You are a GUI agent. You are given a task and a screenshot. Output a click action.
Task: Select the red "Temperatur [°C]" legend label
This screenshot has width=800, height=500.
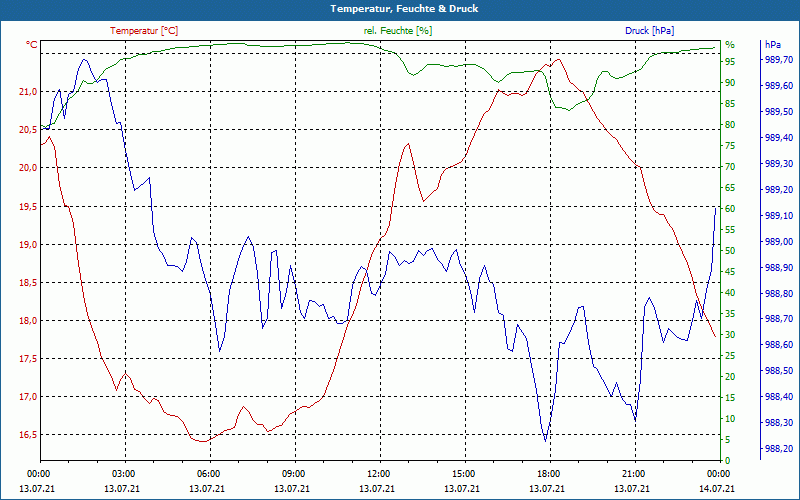click(x=144, y=31)
